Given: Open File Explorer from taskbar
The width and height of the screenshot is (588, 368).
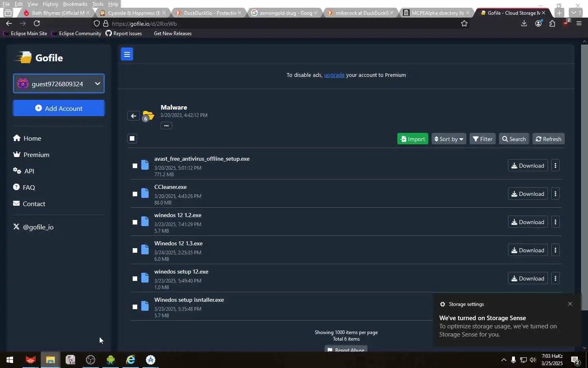Looking at the screenshot, I should pos(50,360).
